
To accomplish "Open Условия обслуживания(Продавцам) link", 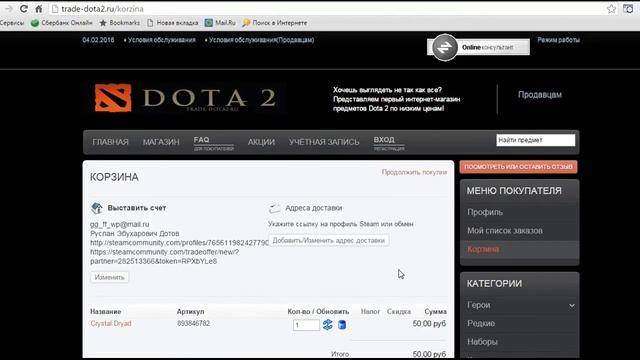I will coord(261,40).
